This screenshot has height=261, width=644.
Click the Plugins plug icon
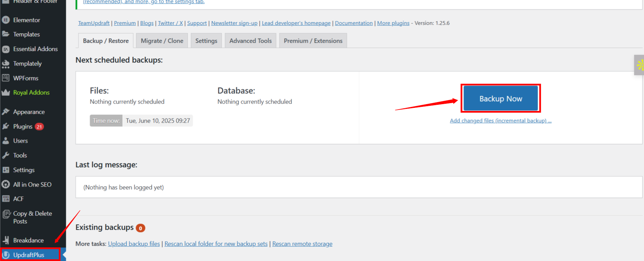tap(6, 126)
